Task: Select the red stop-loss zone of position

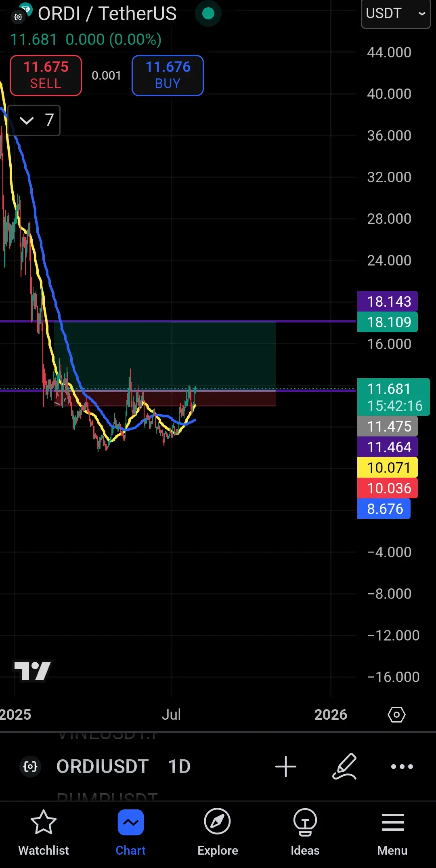Action: pyautogui.click(x=166, y=398)
